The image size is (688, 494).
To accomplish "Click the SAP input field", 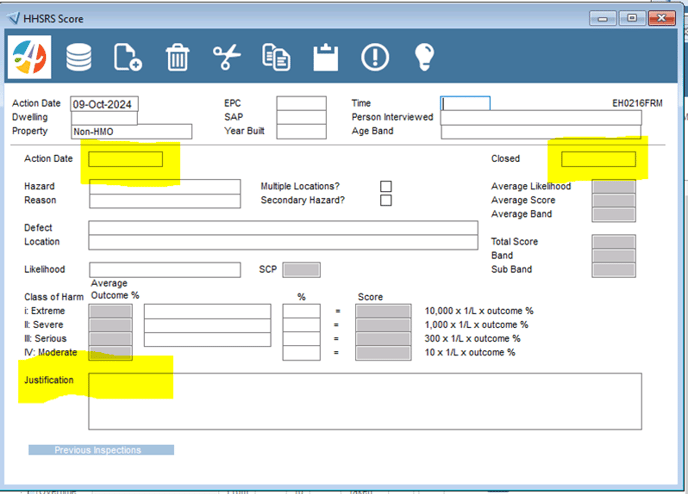I will point(301,118).
